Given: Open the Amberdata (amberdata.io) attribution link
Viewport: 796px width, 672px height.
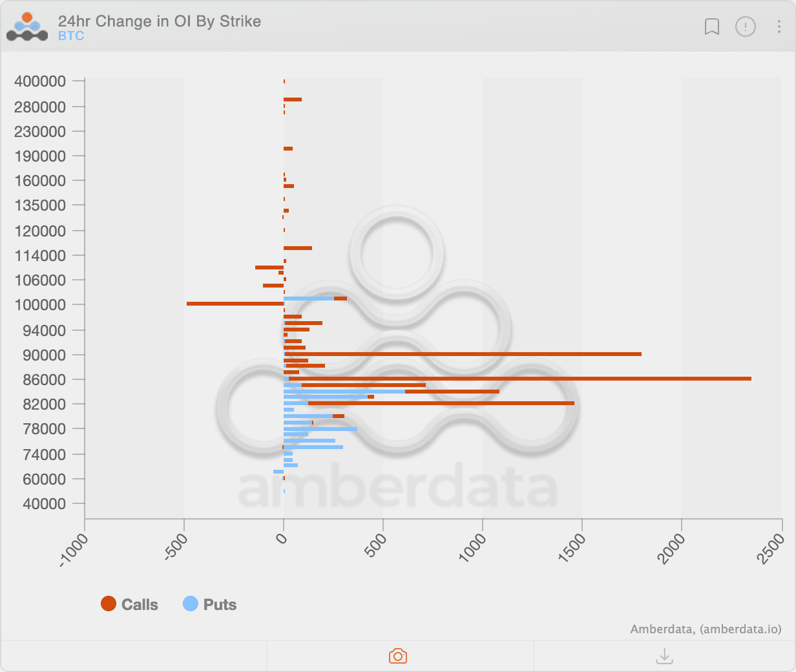Looking at the screenshot, I should click(x=706, y=629).
